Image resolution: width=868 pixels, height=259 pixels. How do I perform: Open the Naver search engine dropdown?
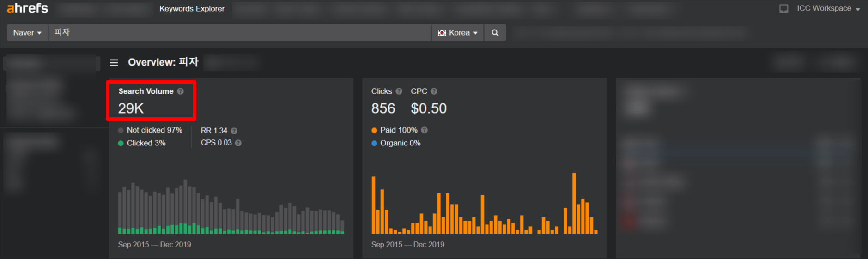[27, 33]
